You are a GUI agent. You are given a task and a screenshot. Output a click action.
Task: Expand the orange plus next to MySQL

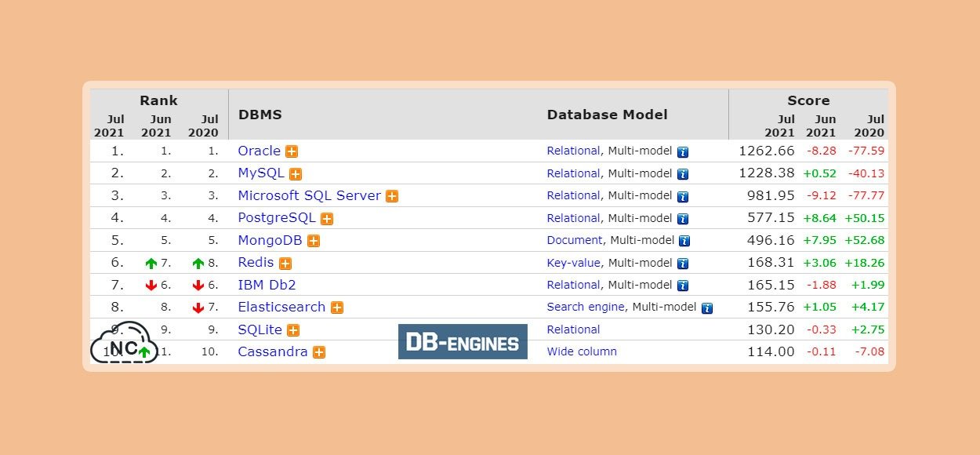coord(296,174)
